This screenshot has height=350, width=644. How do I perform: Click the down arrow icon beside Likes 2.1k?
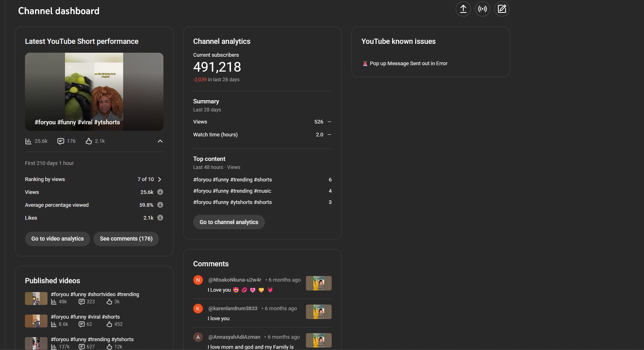click(x=160, y=218)
